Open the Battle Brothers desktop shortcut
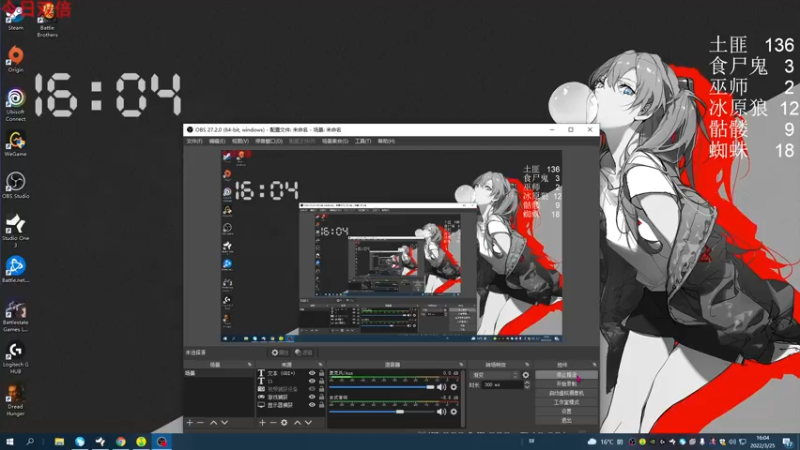The height and width of the screenshot is (450, 800). click(x=47, y=20)
